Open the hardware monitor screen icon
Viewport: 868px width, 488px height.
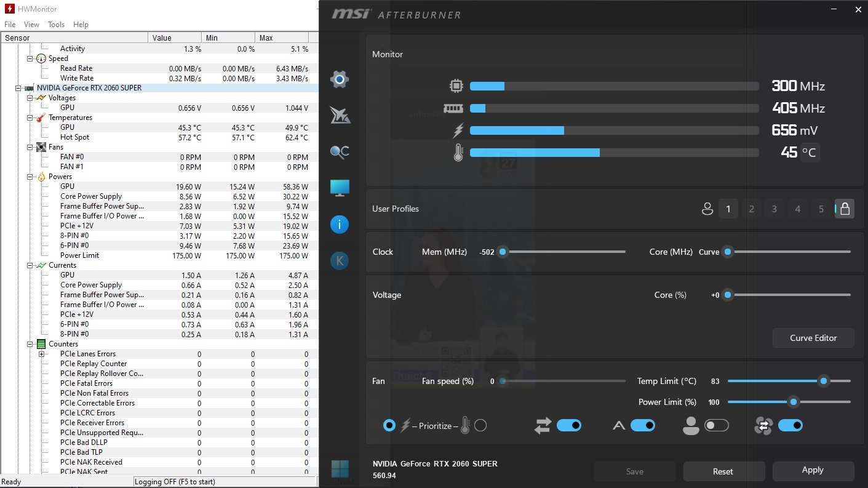pos(340,188)
